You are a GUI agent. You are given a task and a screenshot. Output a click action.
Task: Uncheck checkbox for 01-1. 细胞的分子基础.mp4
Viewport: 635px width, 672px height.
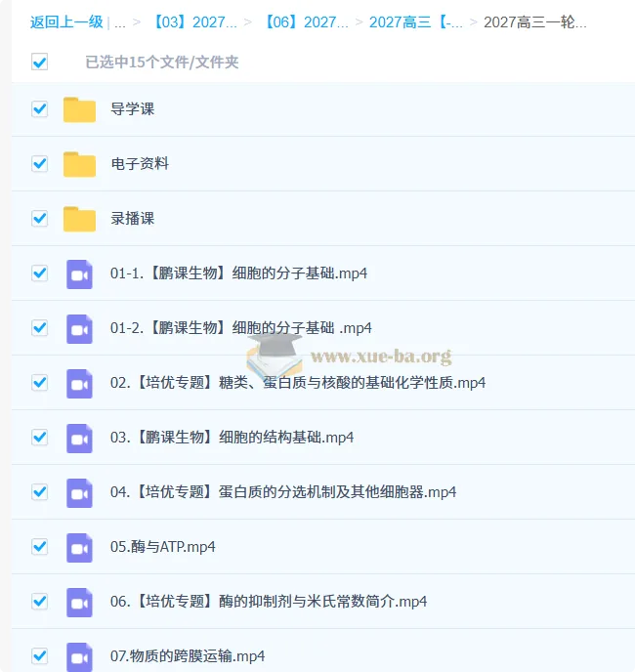(39, 273)
